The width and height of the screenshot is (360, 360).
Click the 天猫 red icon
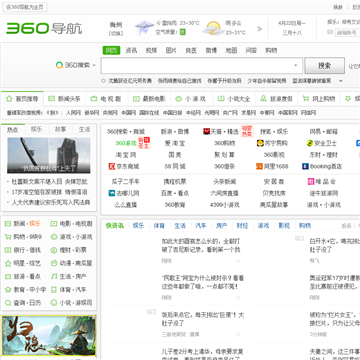click(x=206, y=132)
